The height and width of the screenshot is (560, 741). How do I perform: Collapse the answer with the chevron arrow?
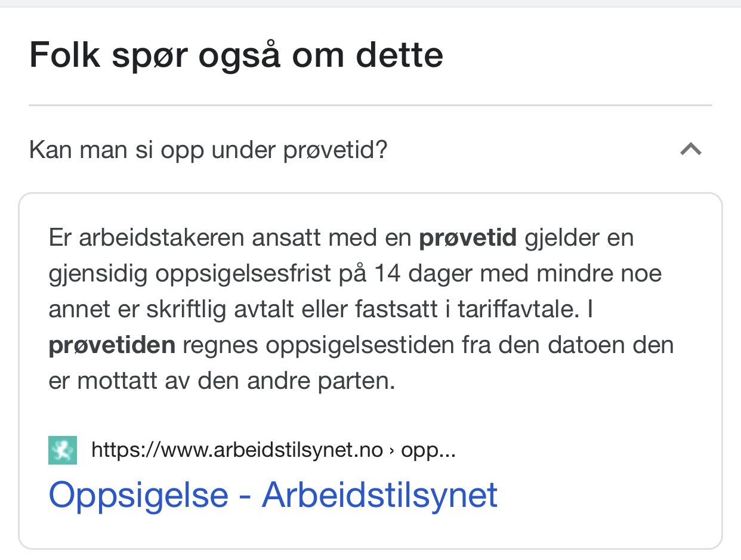coord(691,150)
